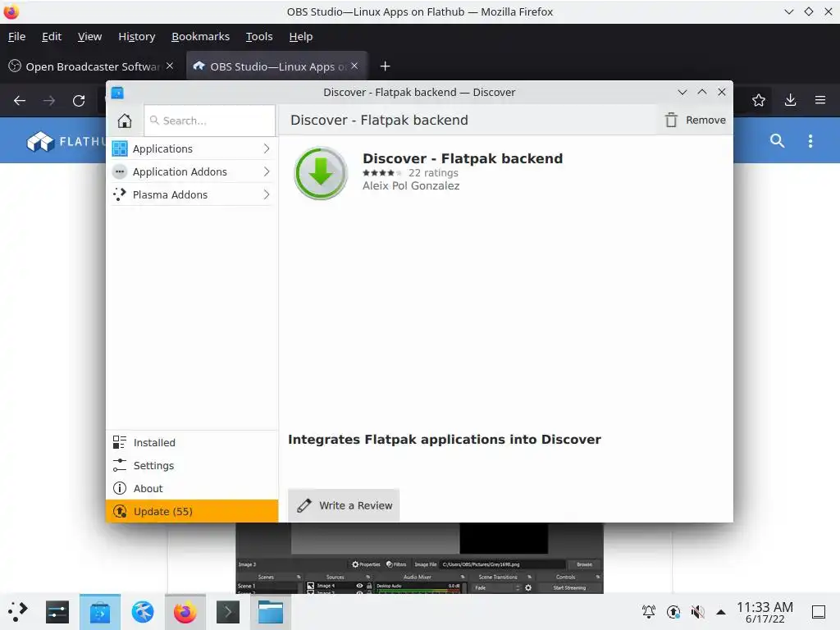Open the Applications category
Screen dimensions: 840x630
coord(192,149)
